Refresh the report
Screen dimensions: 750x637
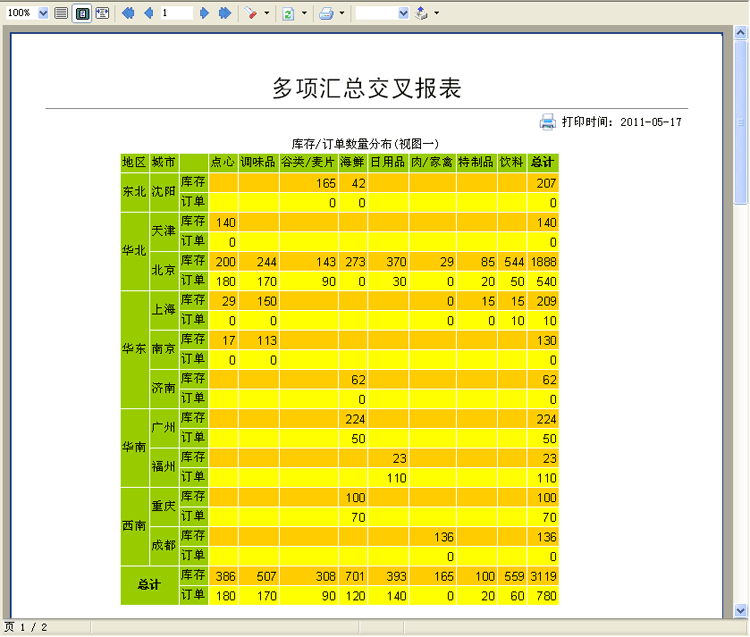point(288,13)
